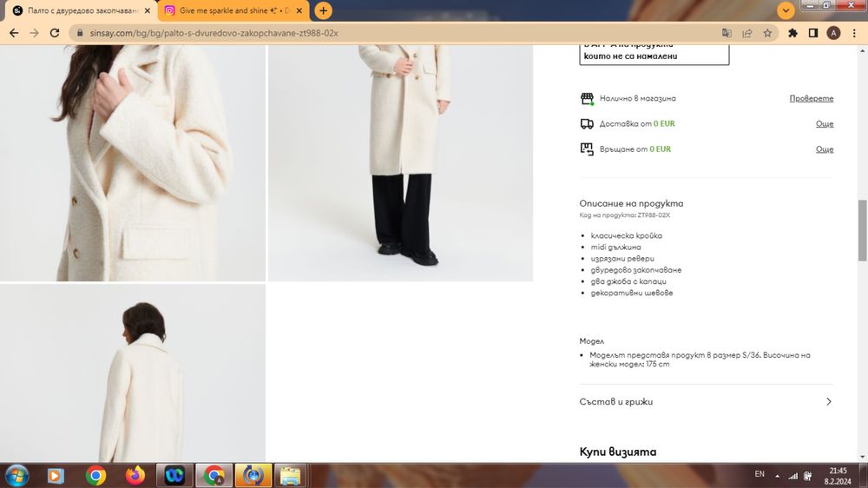Click the 'Купи визията' heading
The image size is (868, 488).
click(x=618, y=452)
